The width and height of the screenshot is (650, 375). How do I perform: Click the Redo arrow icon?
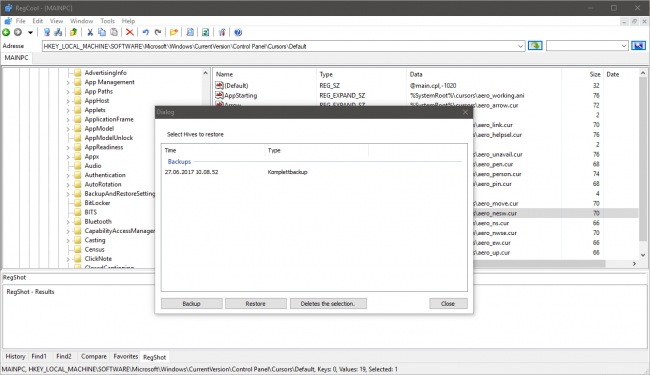(158, 32)
